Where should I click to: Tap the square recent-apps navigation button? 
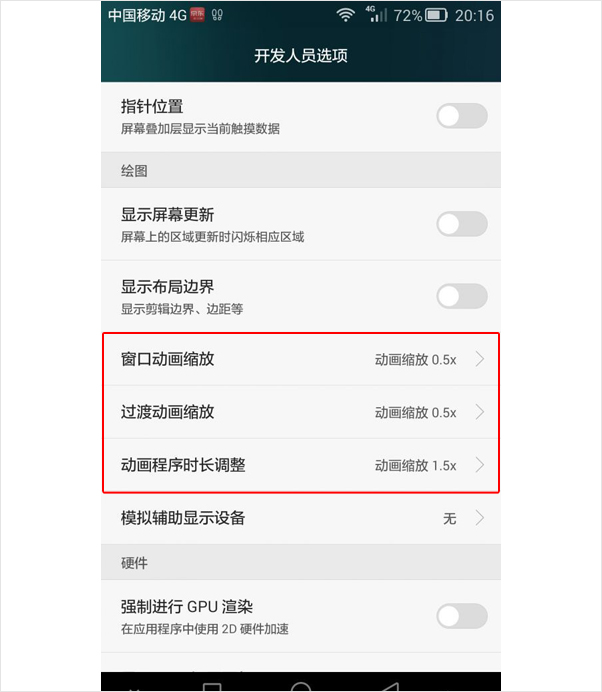212,687
